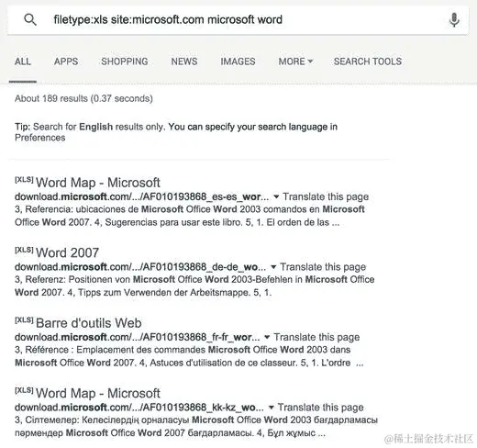Open first Word Map - Microsoft result
Viewport: 477px width, 448px height.
[98, 183]
